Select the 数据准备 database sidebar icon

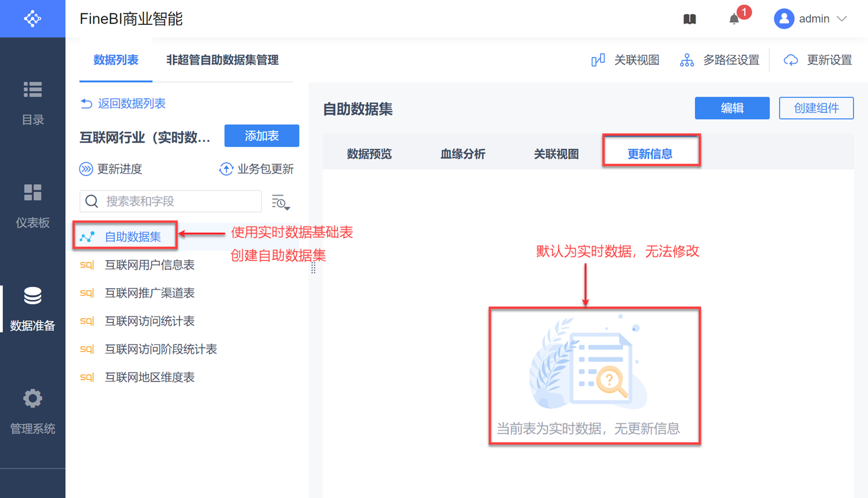tap(32, 296)
